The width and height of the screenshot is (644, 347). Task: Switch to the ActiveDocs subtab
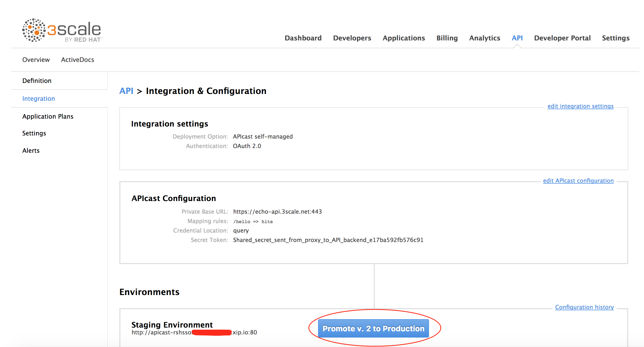coord(78,60)
